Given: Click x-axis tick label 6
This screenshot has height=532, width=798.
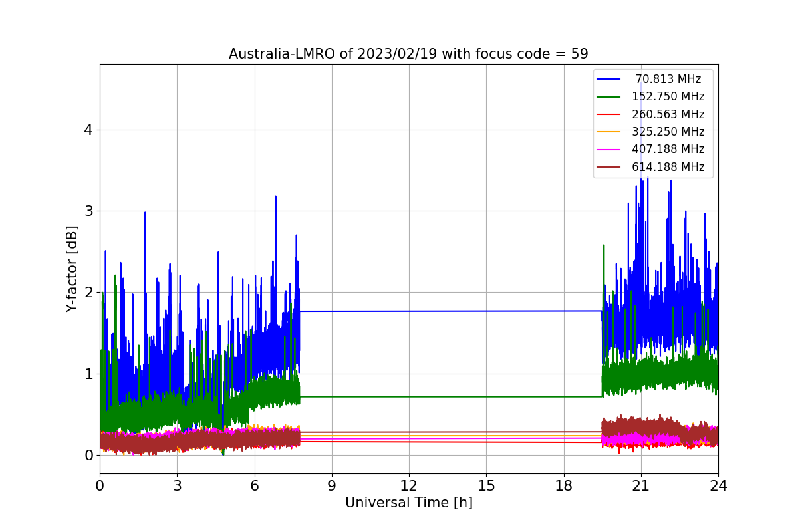Looking at the screenshot, I should pos(254,486).
